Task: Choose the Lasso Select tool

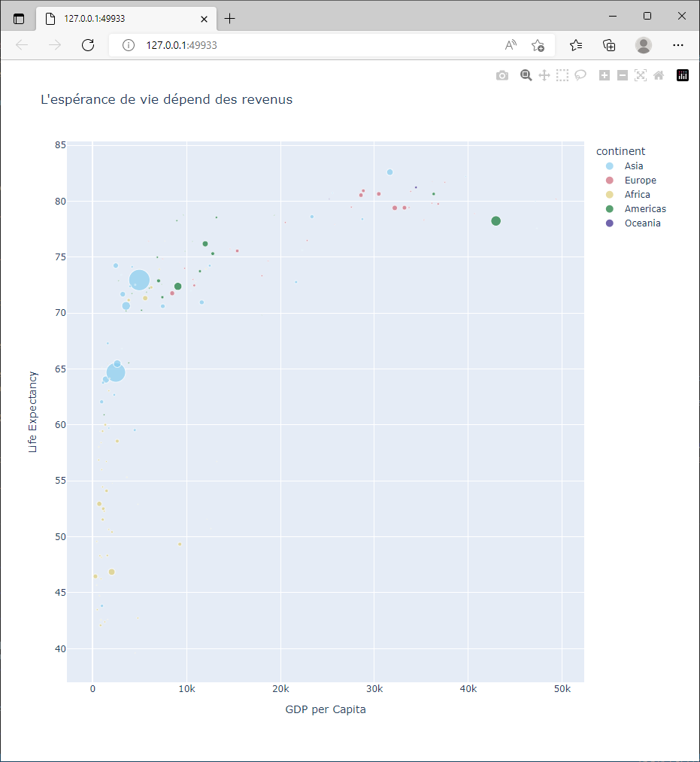Action: click(x=580, y=75)
